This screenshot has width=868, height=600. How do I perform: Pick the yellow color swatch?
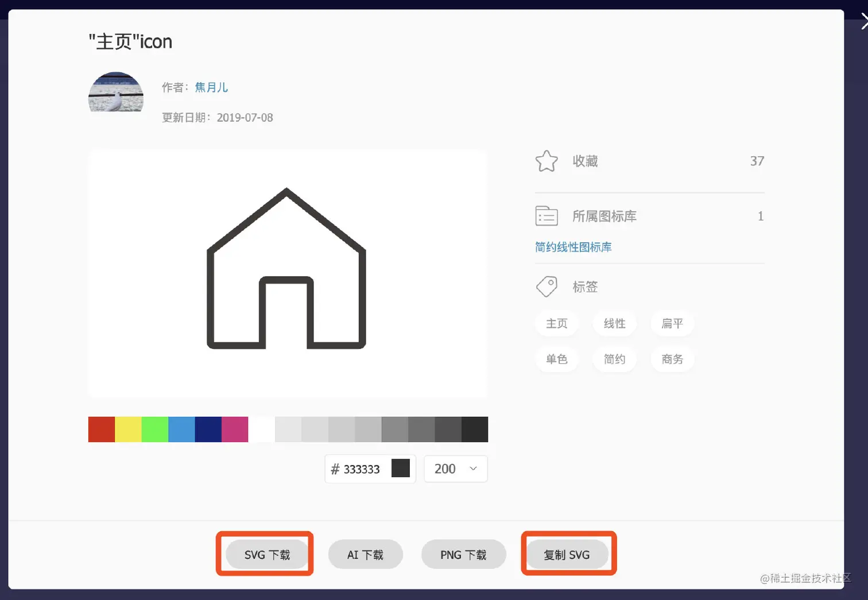[128, 429]
